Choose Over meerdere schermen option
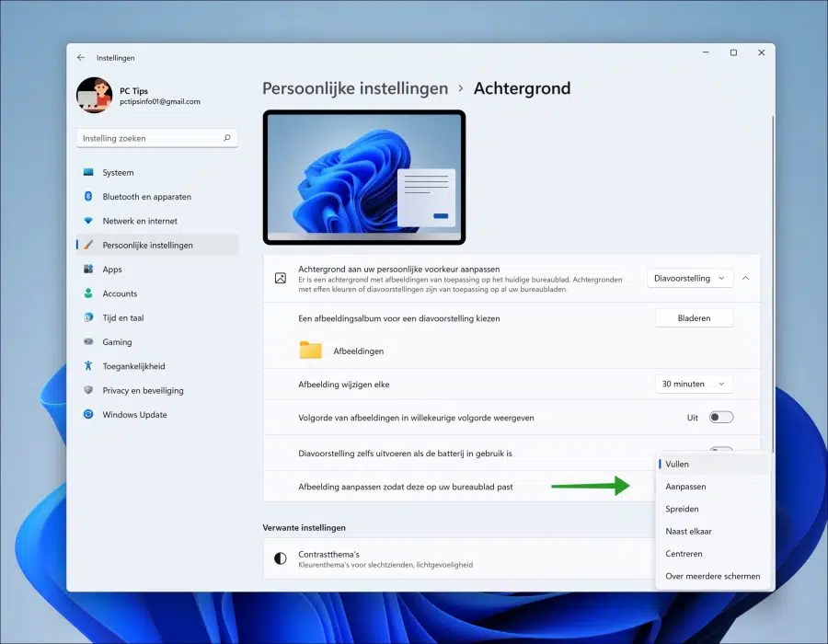Image resolution: width=828 pixels, height=644 pixels. 712,577
